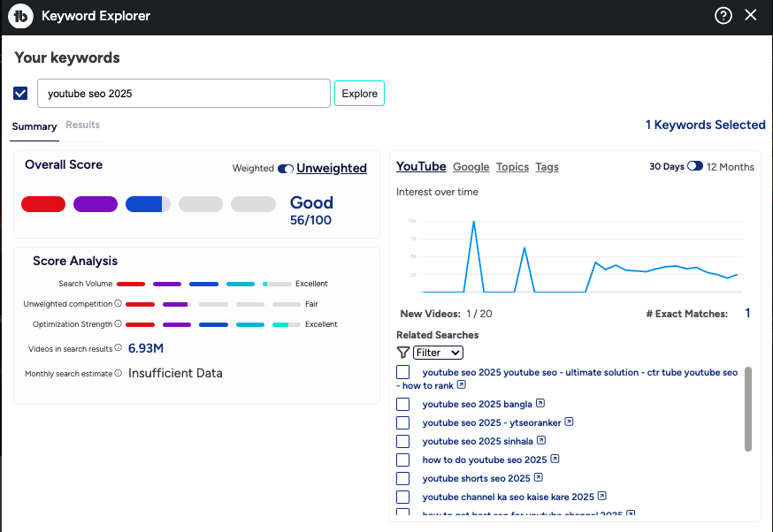Open external link icon for 'youtube channel ka seo kaise kare 2025'

tap(602, 496)
